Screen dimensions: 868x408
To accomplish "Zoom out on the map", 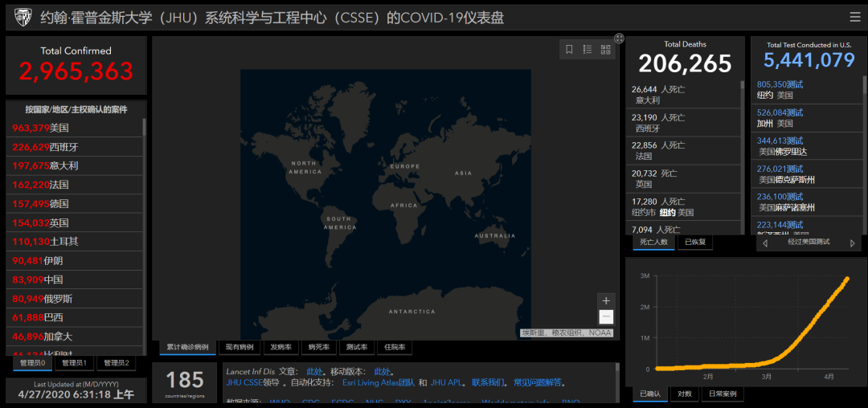I will click(606, 317).
